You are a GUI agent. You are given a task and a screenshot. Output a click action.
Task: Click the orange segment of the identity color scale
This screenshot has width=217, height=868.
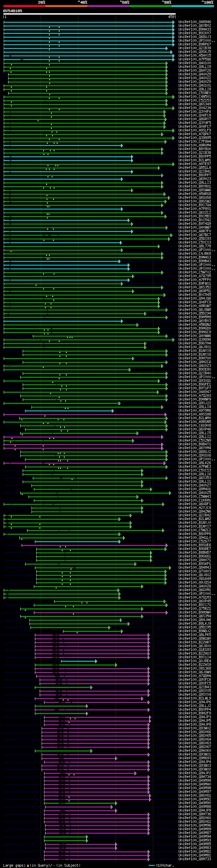66,6
